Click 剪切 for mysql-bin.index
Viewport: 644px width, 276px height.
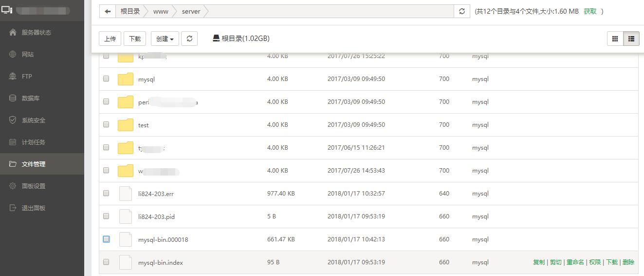(556, 262)
